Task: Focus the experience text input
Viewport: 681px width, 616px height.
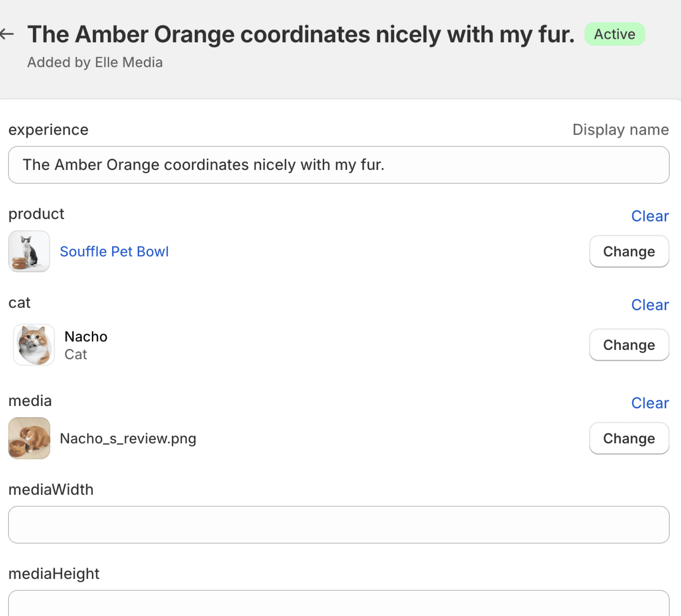Action: (x=339, y=165)
